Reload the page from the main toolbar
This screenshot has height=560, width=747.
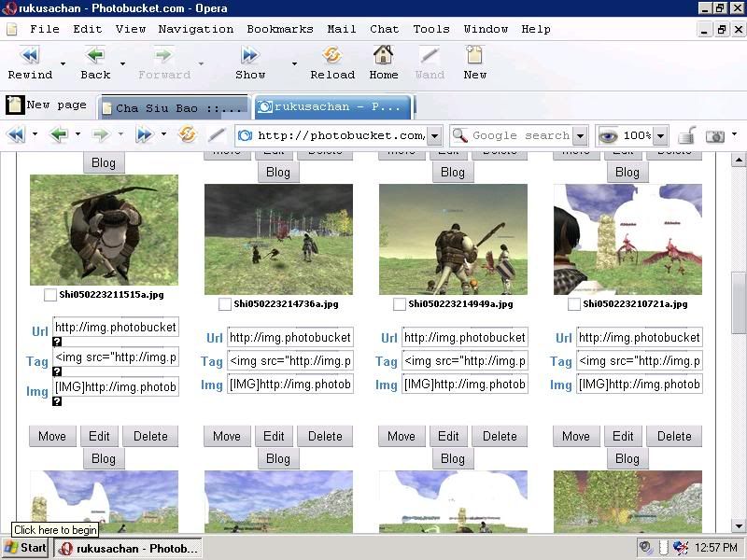(x=332, y=63)
